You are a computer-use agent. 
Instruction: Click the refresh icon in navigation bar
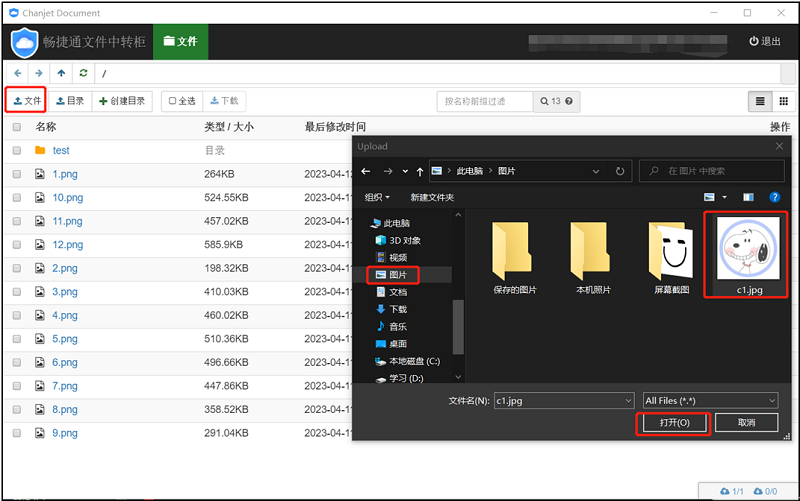click(x=83, y=73)
